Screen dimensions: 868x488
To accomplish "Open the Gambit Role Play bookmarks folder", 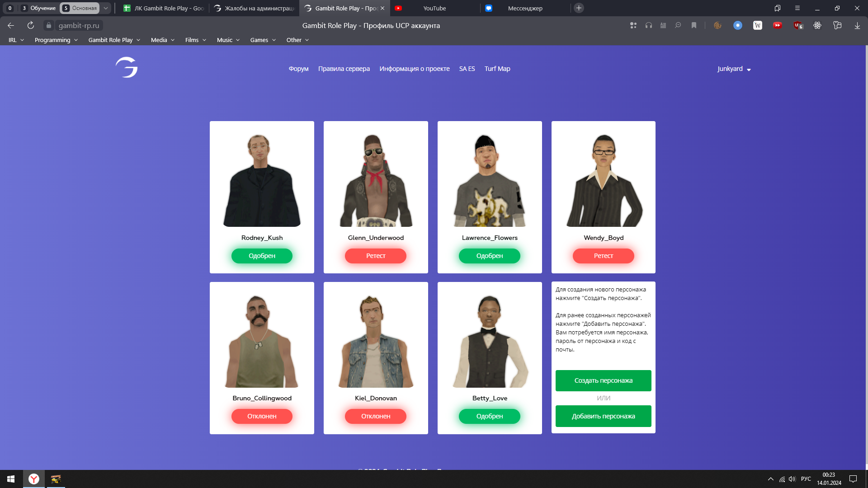I will pyautogui.click(x=114, y=40).
